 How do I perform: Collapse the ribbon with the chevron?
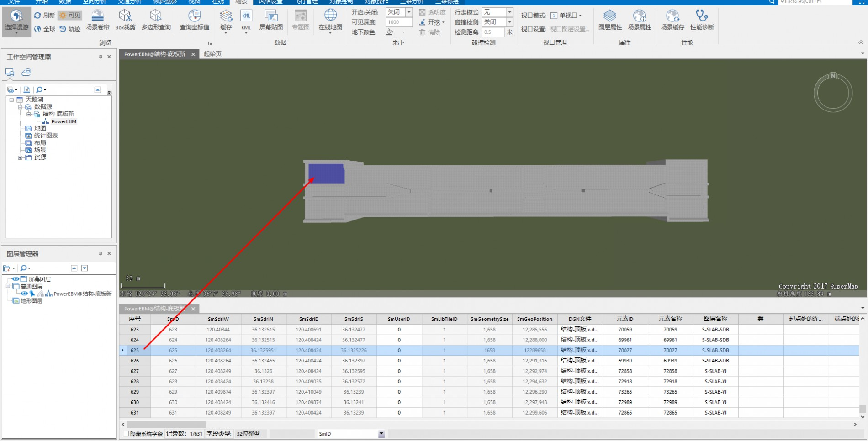point(861,42)
